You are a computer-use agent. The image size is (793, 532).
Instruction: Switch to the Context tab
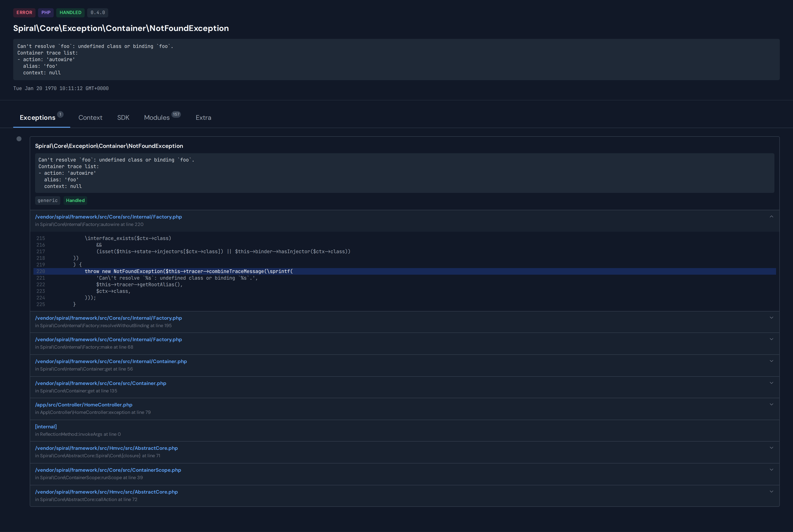pyautogui.click(x=90, y=117)
